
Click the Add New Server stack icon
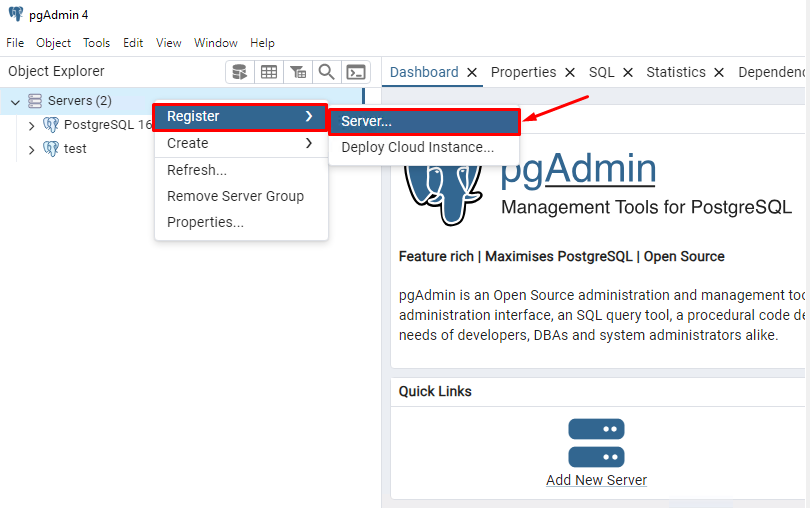coord(596,443)
